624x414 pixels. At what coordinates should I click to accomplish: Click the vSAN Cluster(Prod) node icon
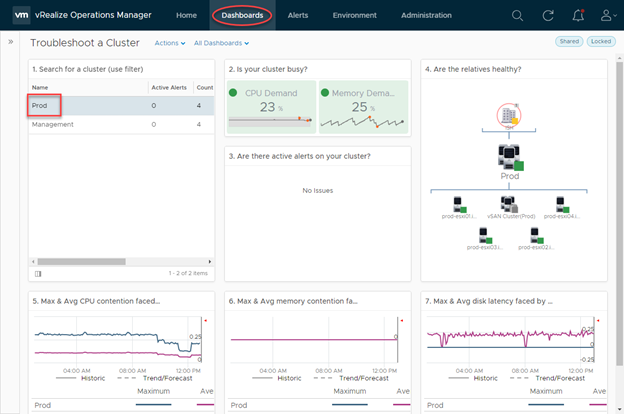coord(509,204)
